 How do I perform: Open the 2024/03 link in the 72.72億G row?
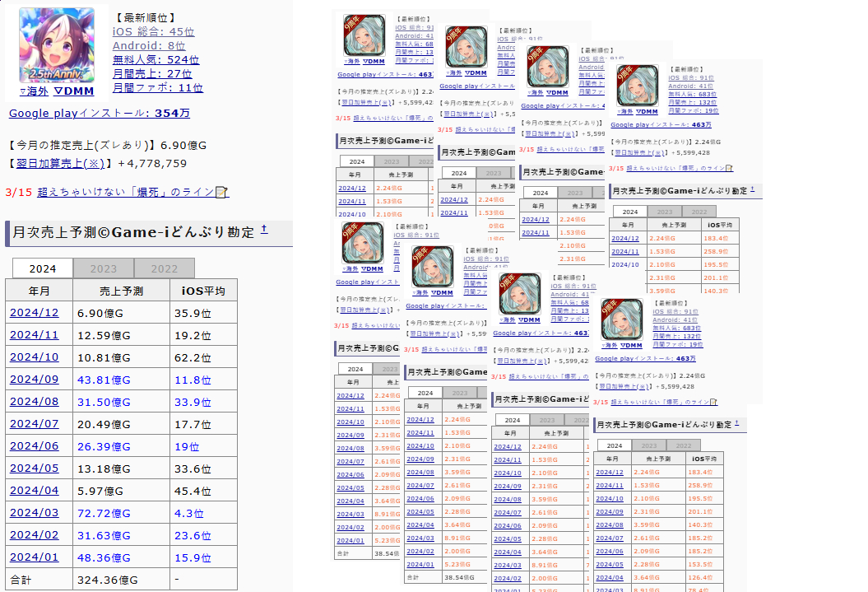pyautogui.click(x=35, y=513)
